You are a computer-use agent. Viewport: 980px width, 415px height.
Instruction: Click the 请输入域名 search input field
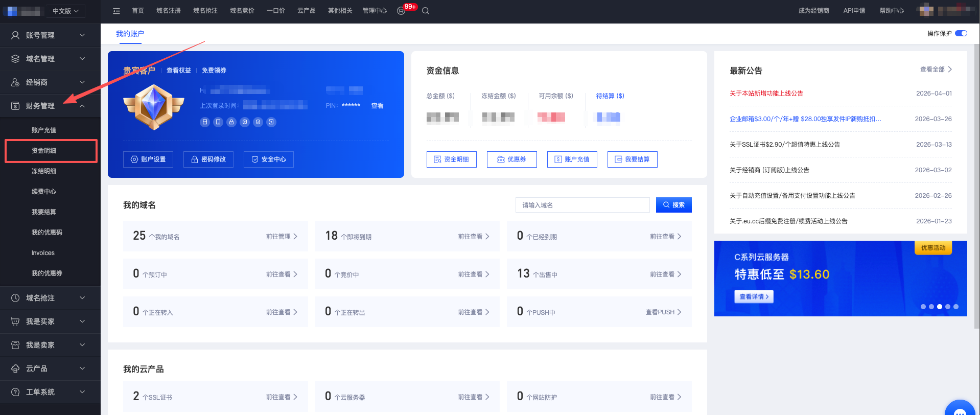tap(582, 205)
